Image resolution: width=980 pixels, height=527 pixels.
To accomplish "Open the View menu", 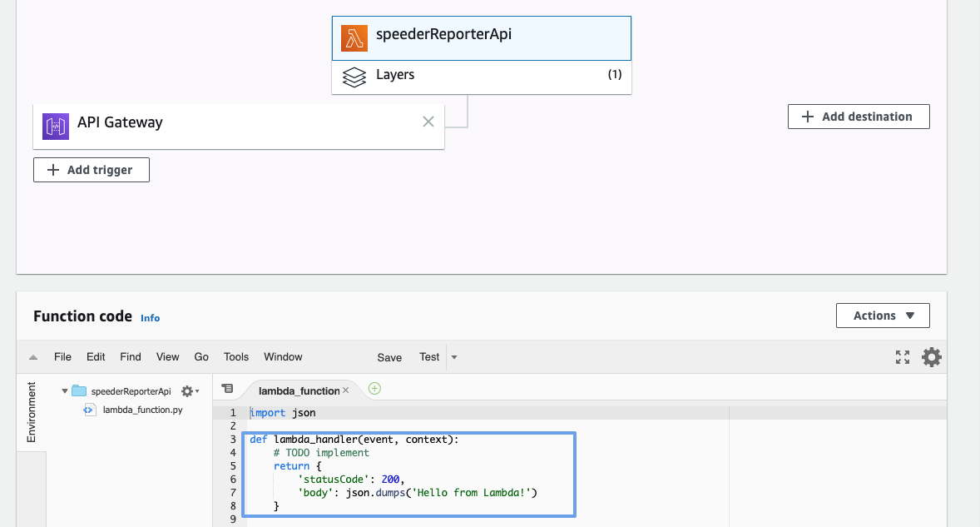I will coord(167,357).
